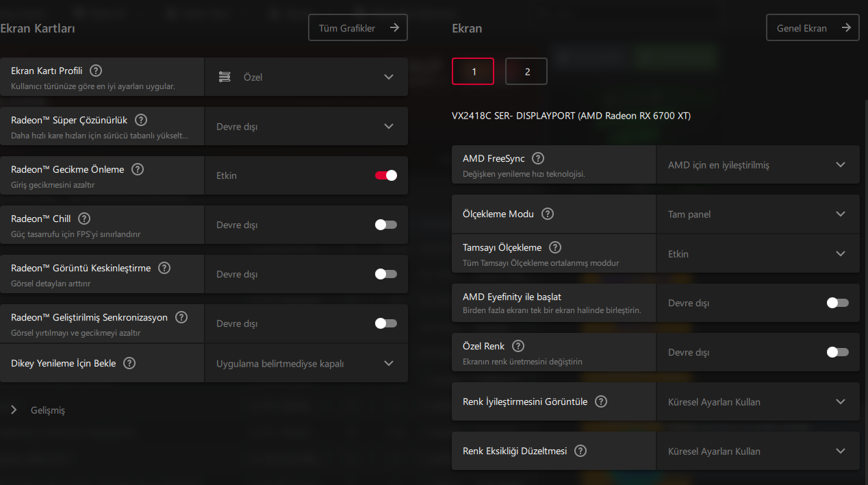Click help icon next to Özel Renk

click(x=518, y=346)
